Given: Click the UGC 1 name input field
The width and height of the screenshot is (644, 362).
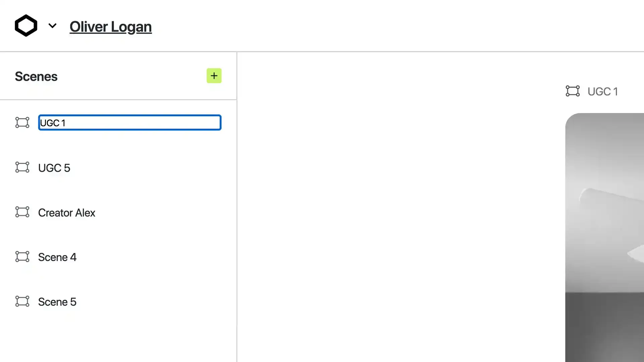Looking at the screenshot, I should point(129,122).
